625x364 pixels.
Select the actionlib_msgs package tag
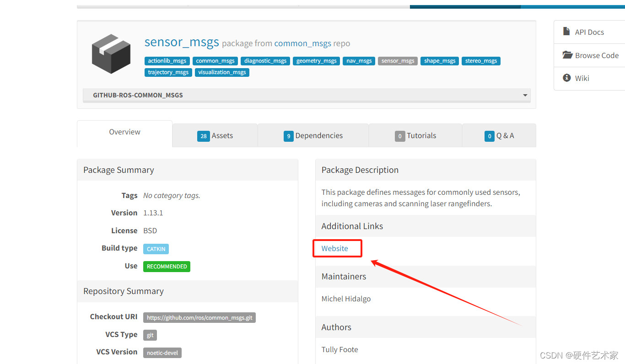[167, 61]
